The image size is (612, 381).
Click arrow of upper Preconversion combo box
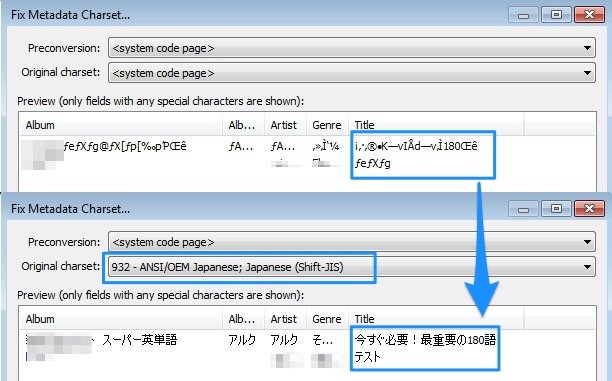pos(587,48)
